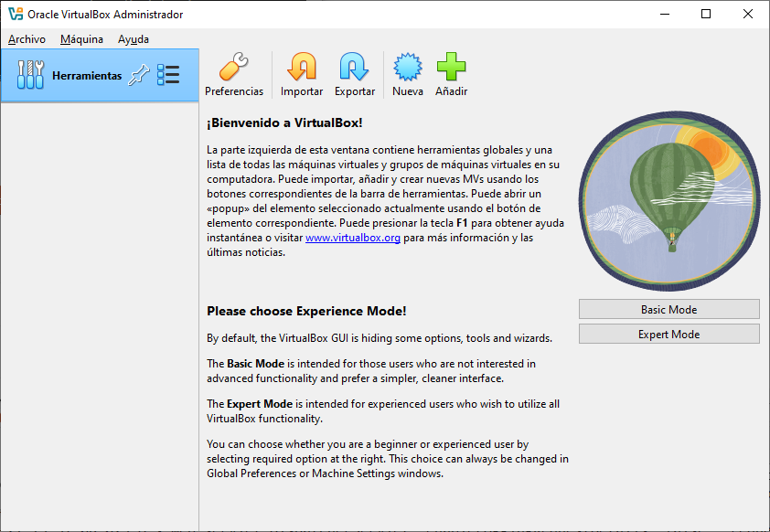Open the Archivo menu
The width and height of the screenshot is (770, 532).
(x=27, y=39)
